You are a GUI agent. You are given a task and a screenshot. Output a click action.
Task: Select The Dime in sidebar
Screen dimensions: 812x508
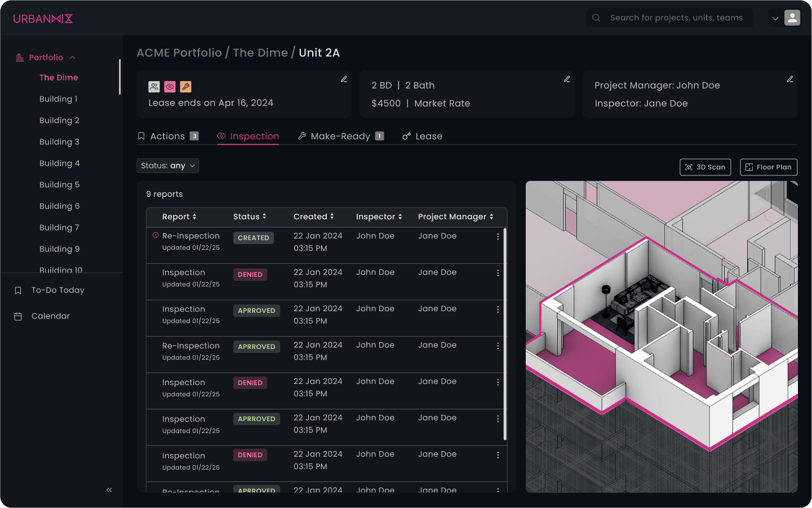click(x=59, y=78)
